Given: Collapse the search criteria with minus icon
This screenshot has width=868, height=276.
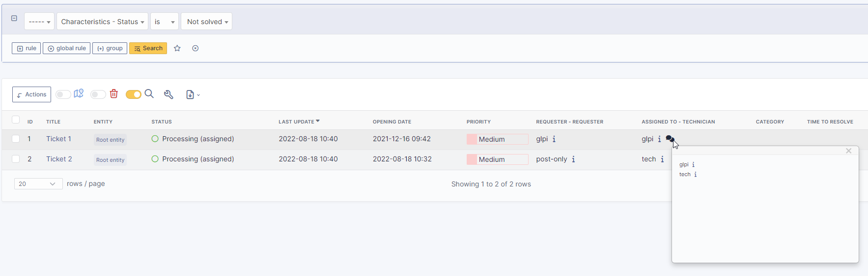Looking at the screenshot, I should pyautogui.click(x=14, y=18).
